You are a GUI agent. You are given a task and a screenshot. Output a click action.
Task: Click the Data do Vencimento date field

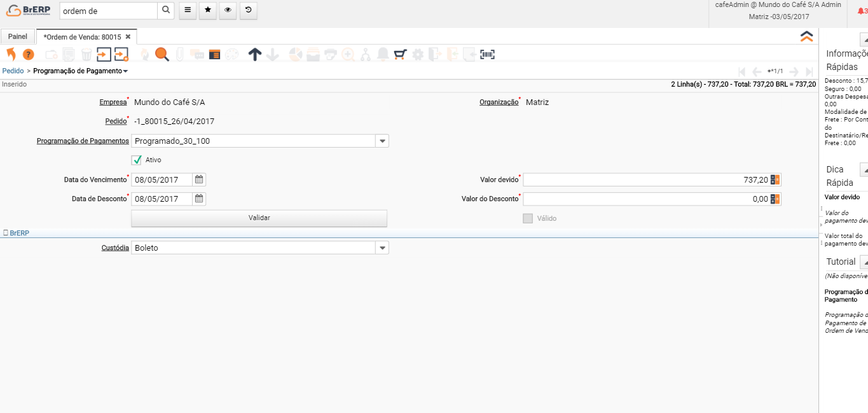[x=162, y=180]
